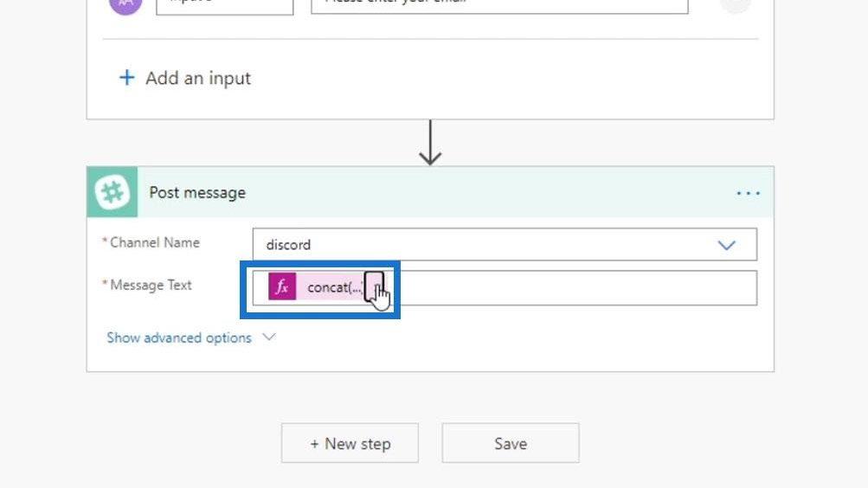Image resolution: width=868 pixels, height=488 pixels.
Task: Click the round options button on the input row
Action: point(736,4)
